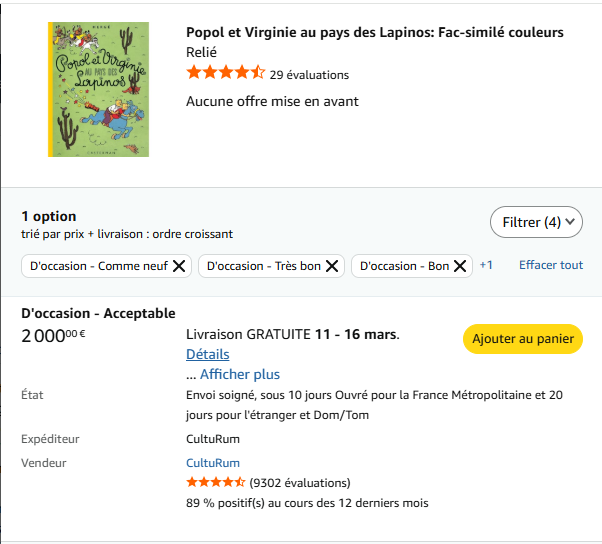Click X on "D'occasion - Très bon" chip
Screen dimensions: 602x544
333,266
